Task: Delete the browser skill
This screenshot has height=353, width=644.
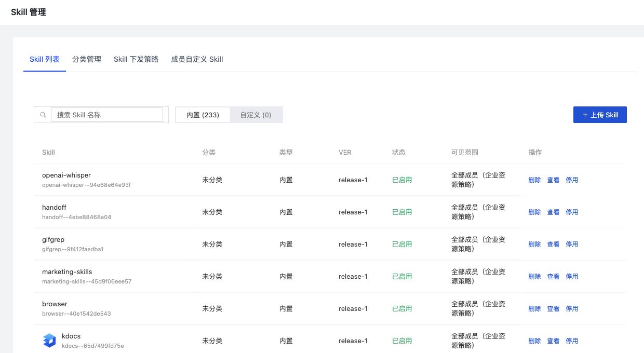Action: [534, 309]
